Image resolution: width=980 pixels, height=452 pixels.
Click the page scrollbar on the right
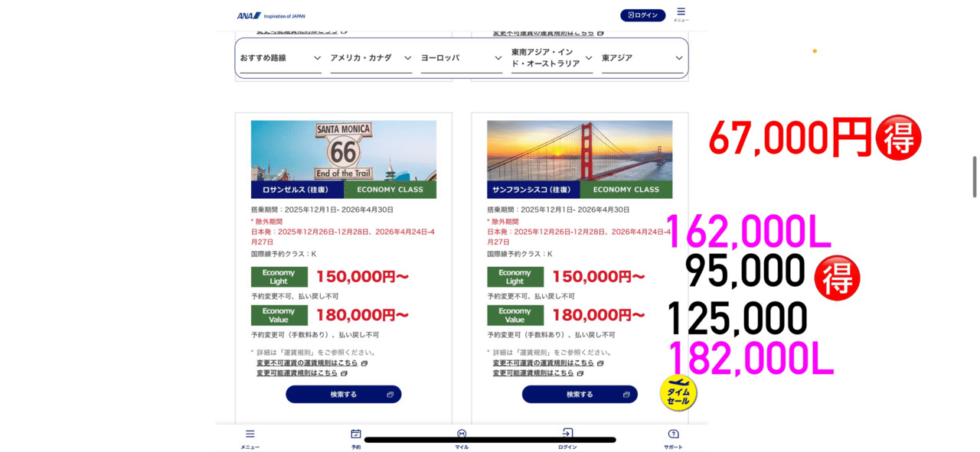click(x=975, y=176)
